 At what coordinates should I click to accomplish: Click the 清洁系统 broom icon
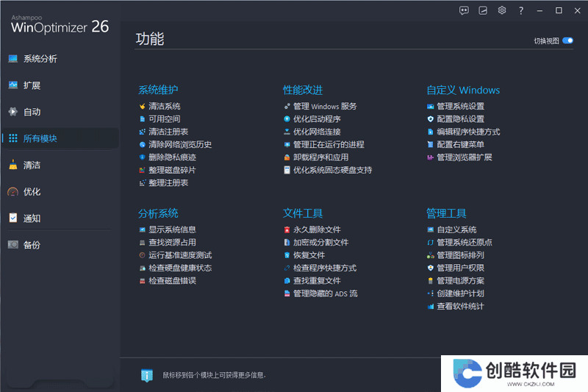(142, 107)
